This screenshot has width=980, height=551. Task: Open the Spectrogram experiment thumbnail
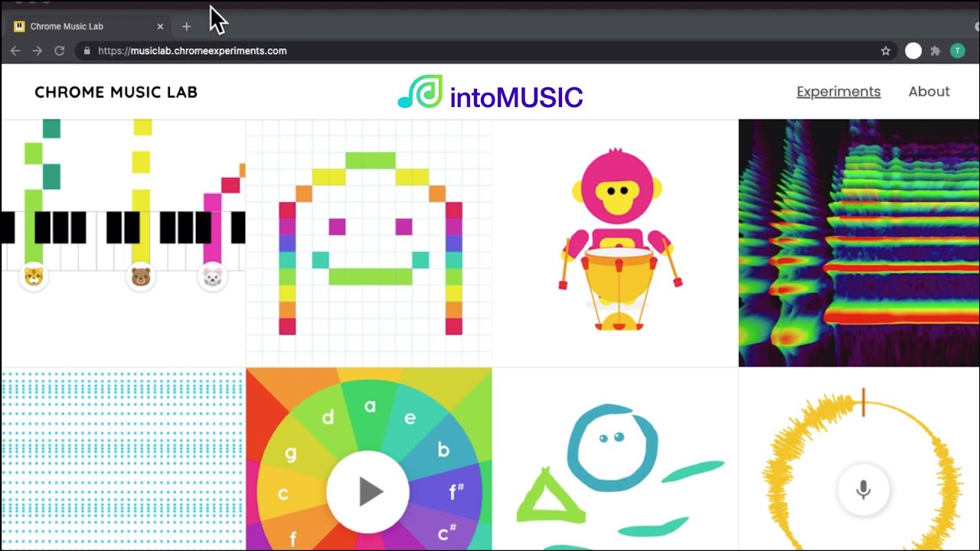pyautogui.click(x=859, y=243)
